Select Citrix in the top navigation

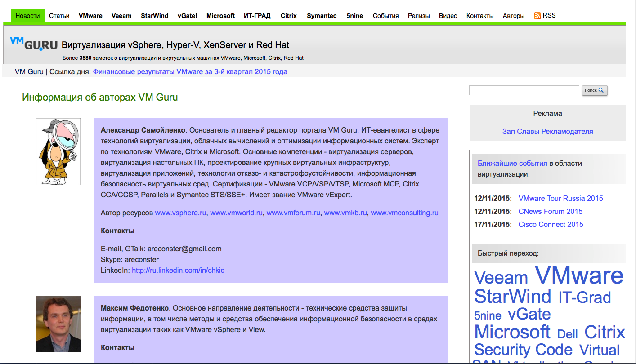pos(288,16)
